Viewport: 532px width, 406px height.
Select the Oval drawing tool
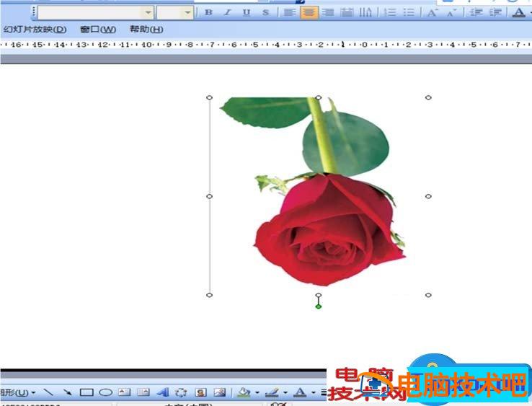(x=105, y=393)
